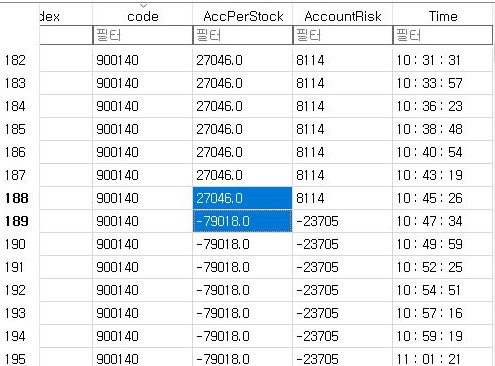
Task: Select row header 194
Action: tap(19, 336)
